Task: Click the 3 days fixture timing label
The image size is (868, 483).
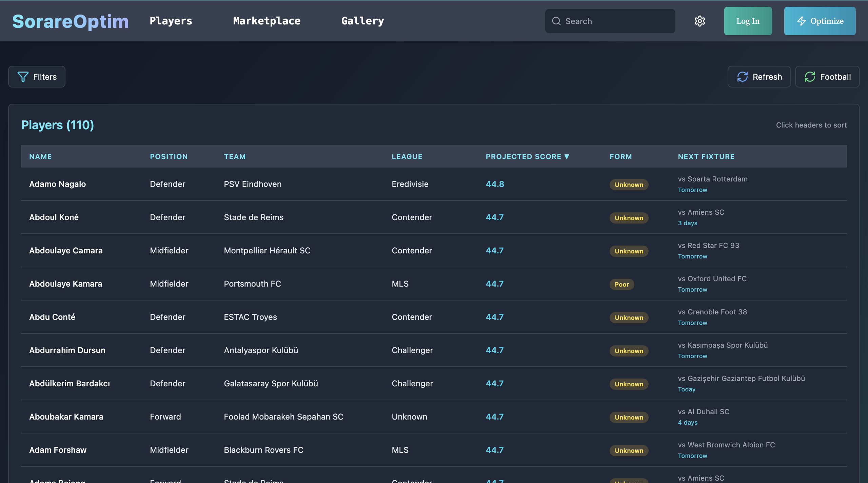Action: [688, 223]
